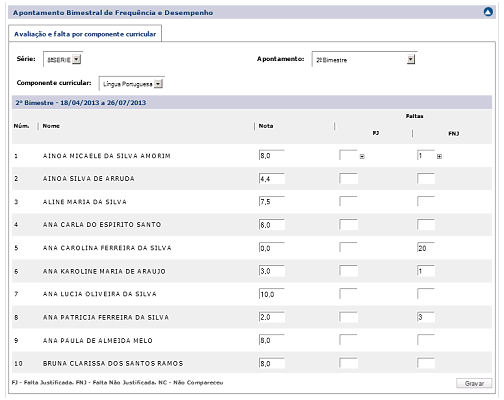Screen dimensions: 504x400
Task: Click the FJ column header
Action: click(376, 133)
